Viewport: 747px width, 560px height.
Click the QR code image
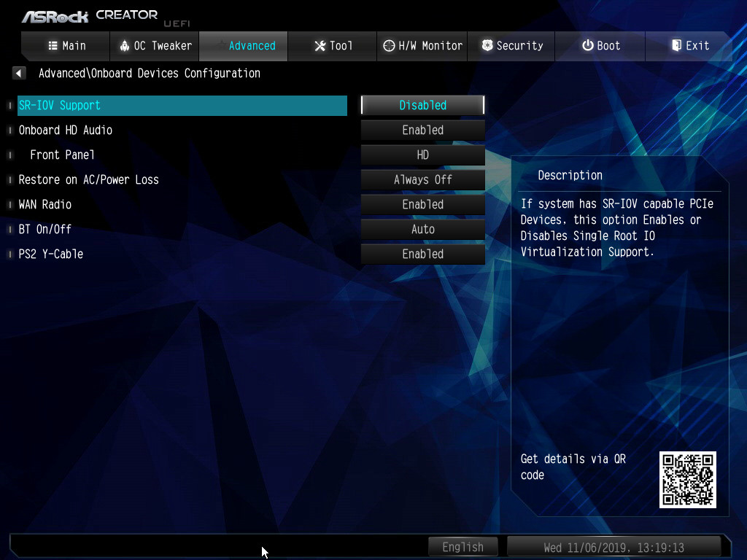pos(687,479)
